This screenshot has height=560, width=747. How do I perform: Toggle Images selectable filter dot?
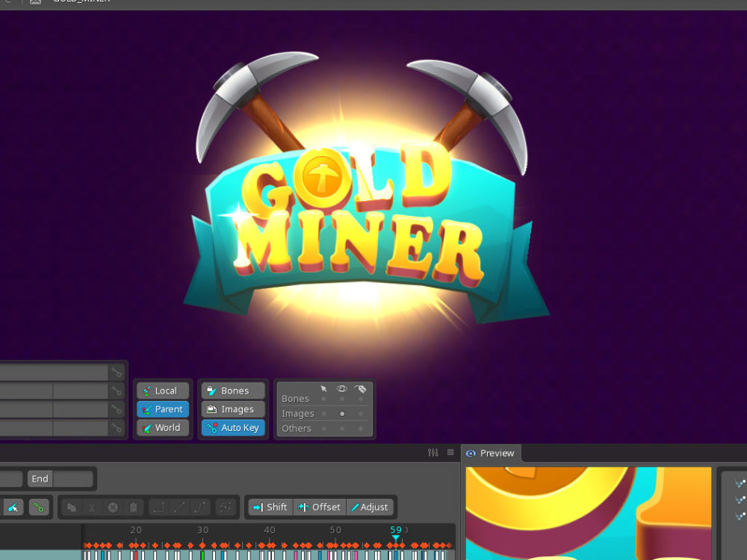click(x=324, y=414)
